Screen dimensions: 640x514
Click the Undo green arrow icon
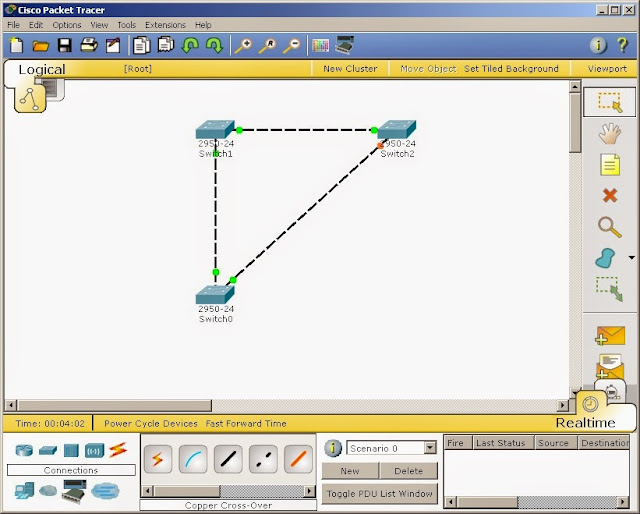click(190, 45)
